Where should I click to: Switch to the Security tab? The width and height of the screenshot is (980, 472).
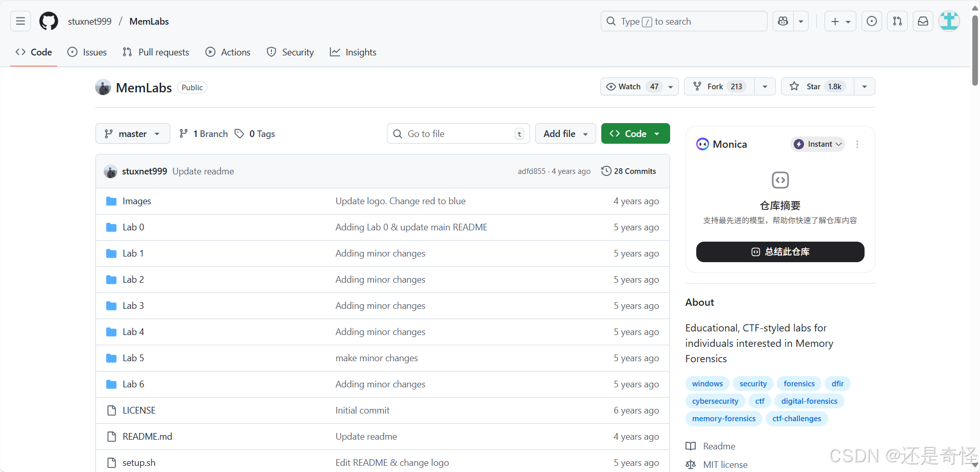pyautogui.click(x=290, y=52)
